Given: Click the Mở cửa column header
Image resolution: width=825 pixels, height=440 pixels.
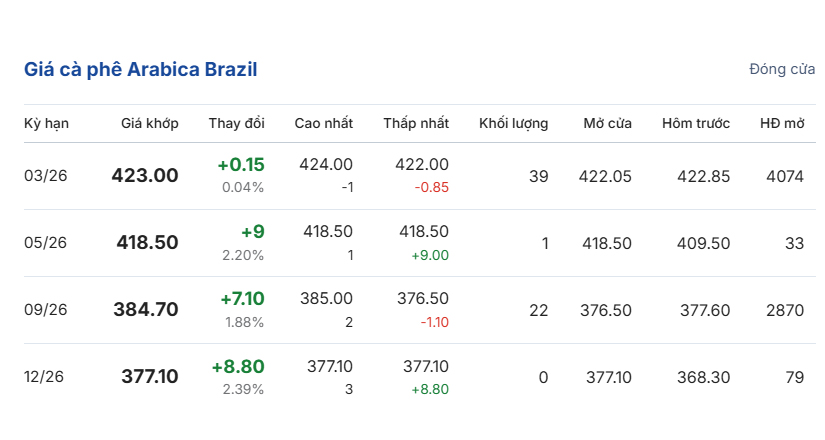Looking at the screenshot, I should tap(608, 124).
